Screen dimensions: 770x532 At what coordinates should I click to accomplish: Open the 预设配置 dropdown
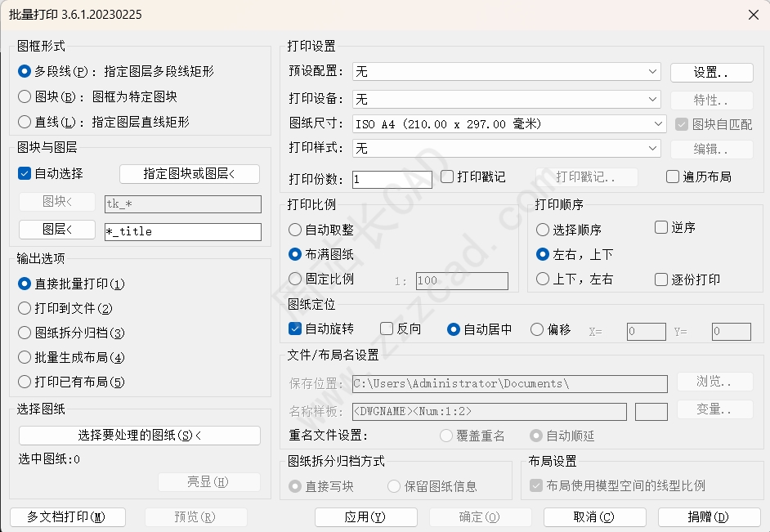[x=506, y=72]
